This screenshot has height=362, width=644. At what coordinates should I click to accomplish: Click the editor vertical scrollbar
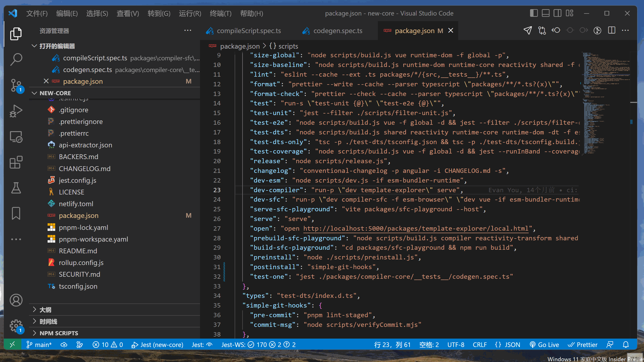point(634,195)
